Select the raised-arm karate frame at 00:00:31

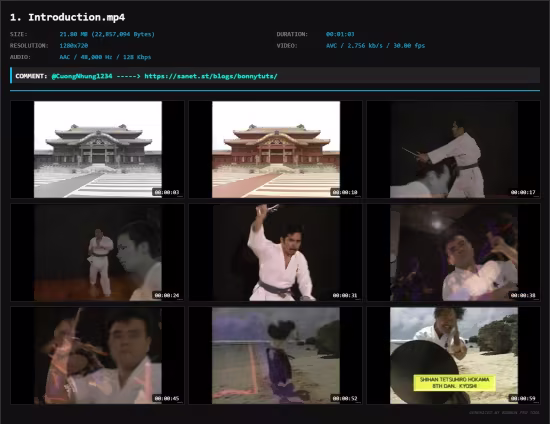coord(276,253)
